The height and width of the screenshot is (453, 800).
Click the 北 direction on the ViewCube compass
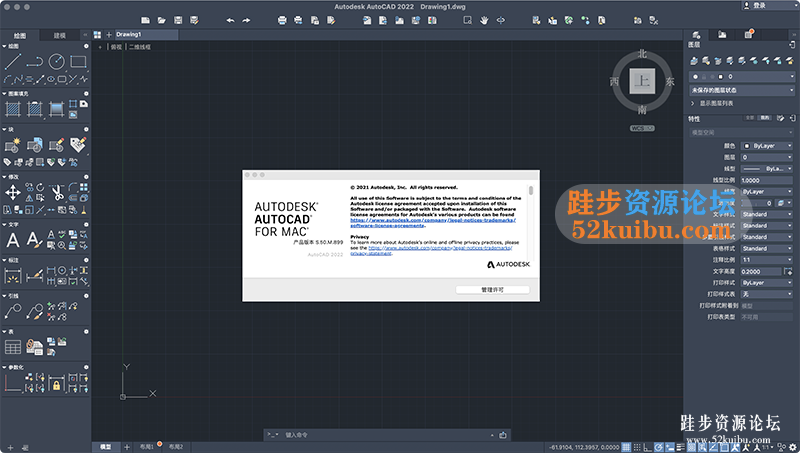point(642,54)
